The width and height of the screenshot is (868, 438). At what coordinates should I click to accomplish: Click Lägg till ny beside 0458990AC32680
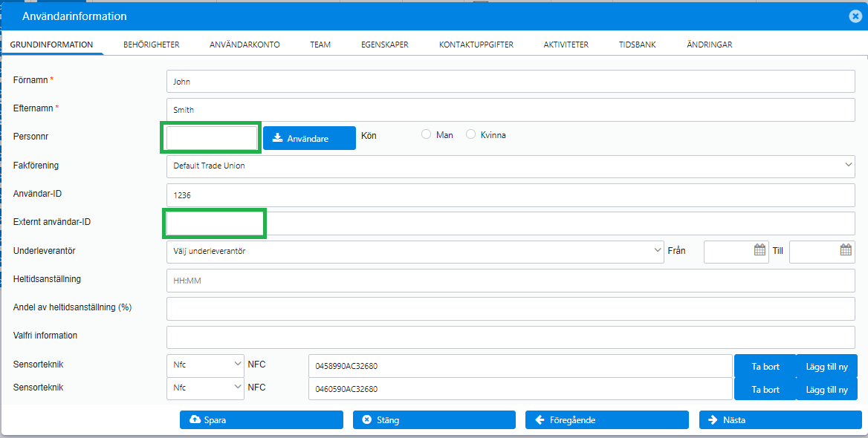click(x=826, y=366)
